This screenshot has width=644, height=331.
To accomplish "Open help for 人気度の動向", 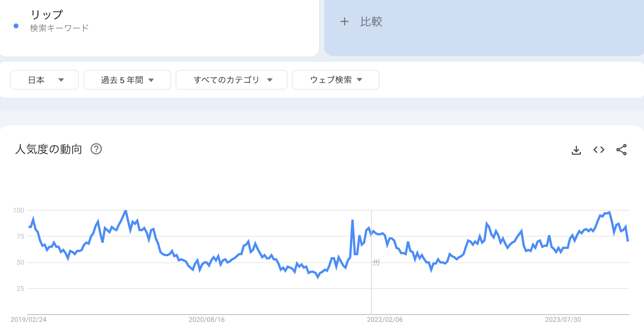I will tap(96, 149).
